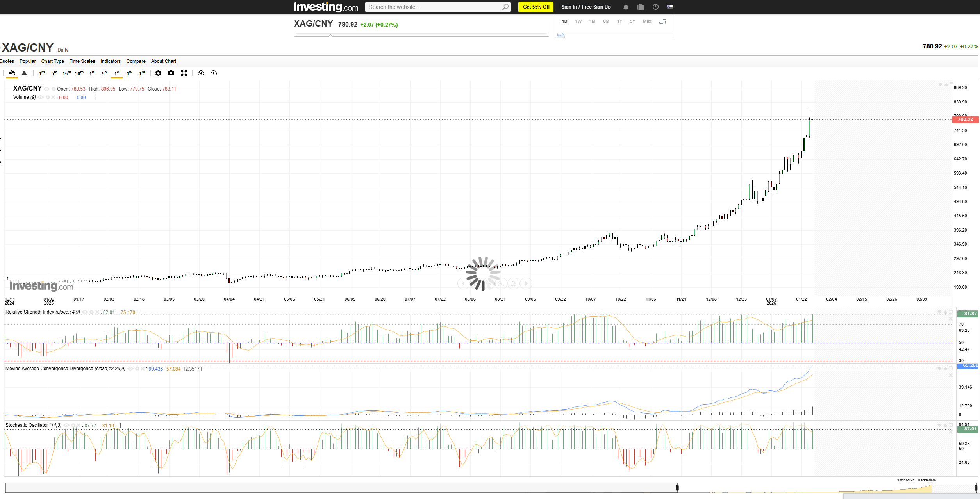
Task: Open the Time Scales menu
Action: (82, 61)
